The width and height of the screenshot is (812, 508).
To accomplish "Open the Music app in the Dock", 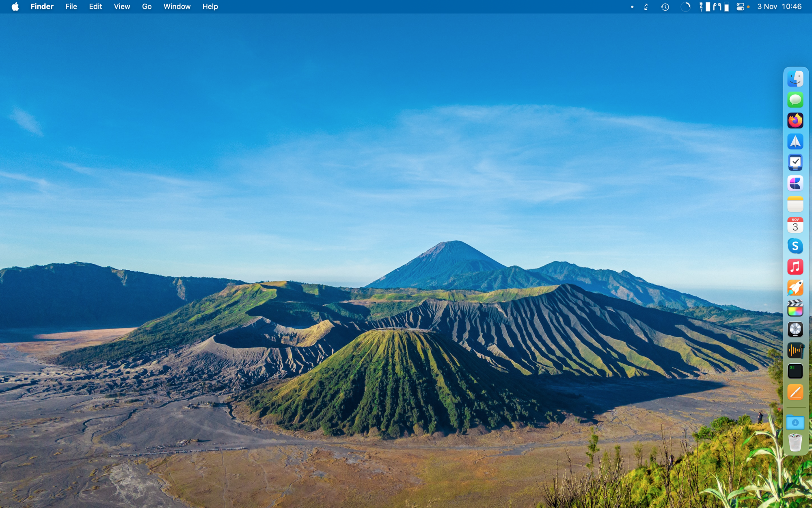I will 795,267.
